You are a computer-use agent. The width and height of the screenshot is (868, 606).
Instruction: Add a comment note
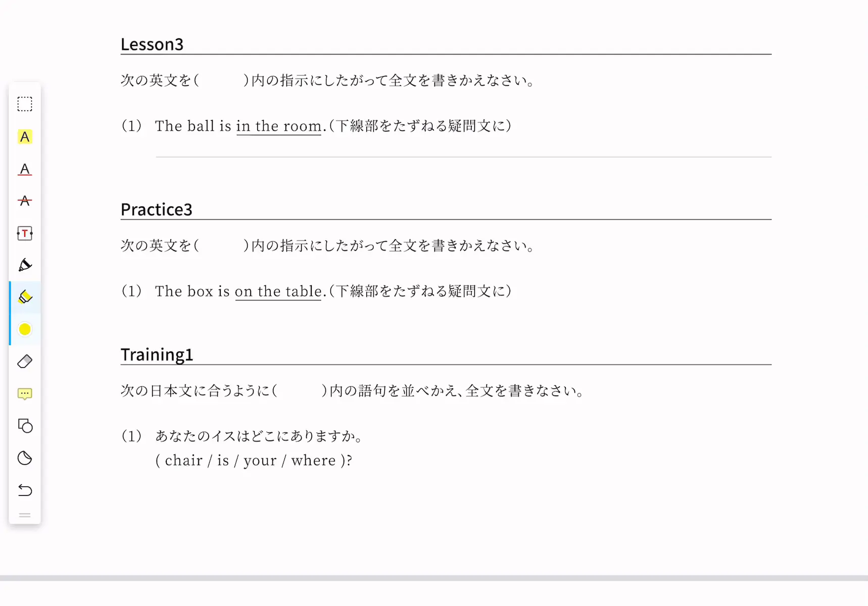coord(25,394)
